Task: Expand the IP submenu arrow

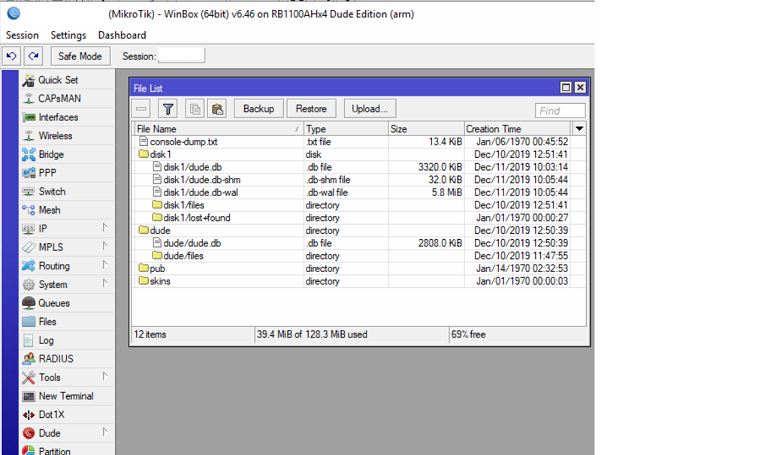Action: (x=104, y=228)
